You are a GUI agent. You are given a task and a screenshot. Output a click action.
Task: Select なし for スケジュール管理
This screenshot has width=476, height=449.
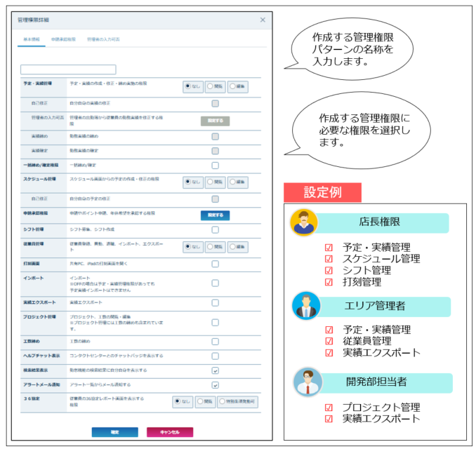[x=193, y=182]
